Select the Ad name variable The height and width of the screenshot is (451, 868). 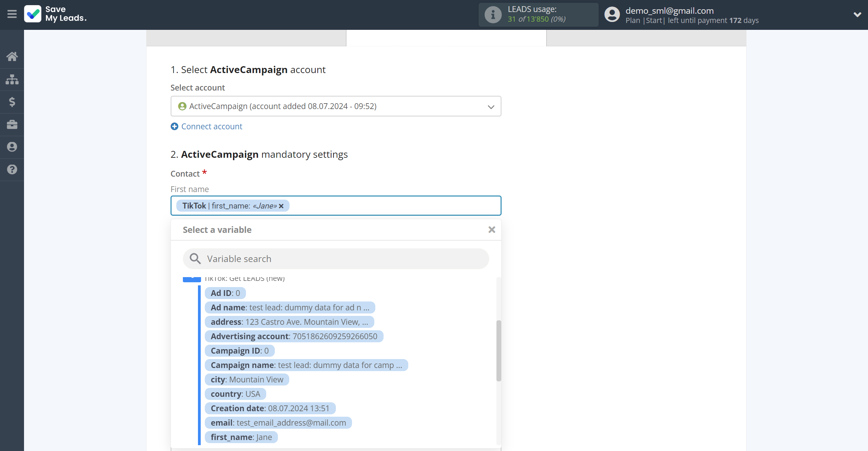coord(290,308)
